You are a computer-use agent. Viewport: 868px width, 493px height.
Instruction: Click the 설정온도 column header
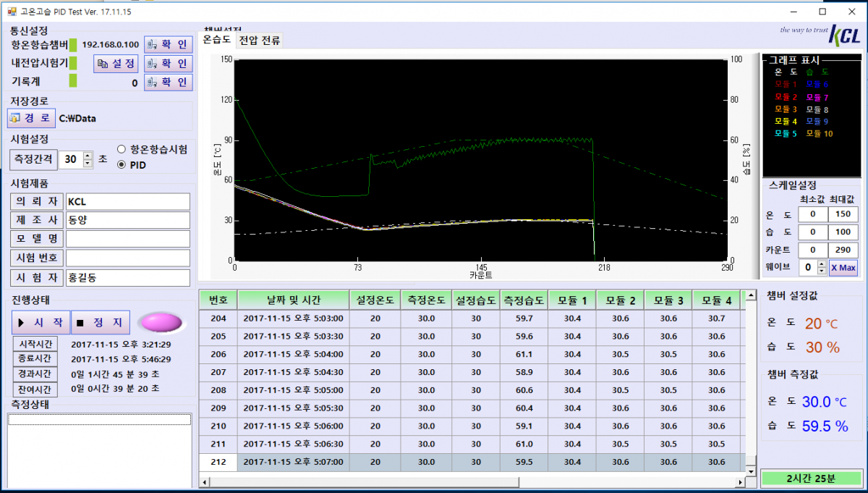(375, 300)
